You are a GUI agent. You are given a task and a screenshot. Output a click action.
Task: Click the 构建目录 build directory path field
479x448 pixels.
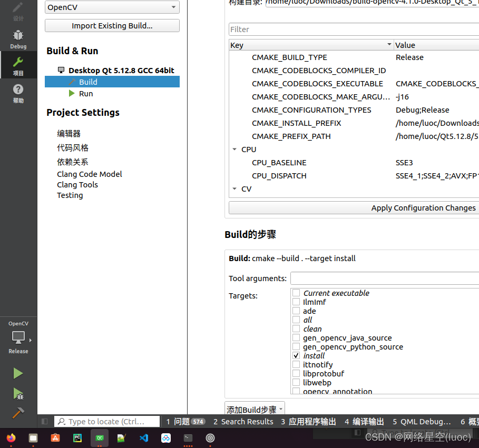pyautogui.click(x=372, y=3)
